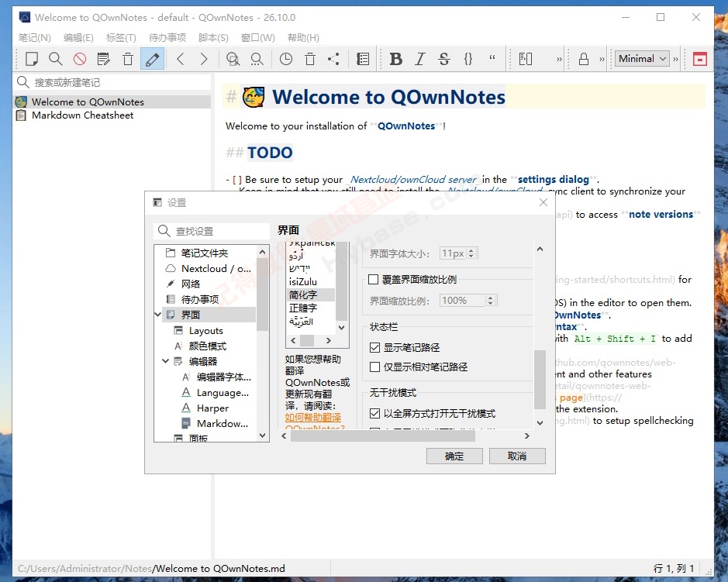Expand overflow chevron after lock icon
The height and width of the screenshot is (582, 728).
pos(602,59)
